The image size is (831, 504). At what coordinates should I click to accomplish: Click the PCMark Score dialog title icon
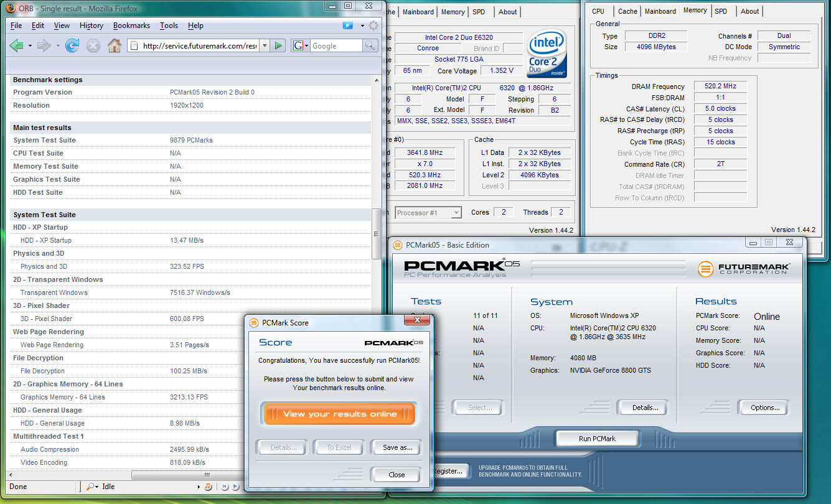[x=254, y=322]
